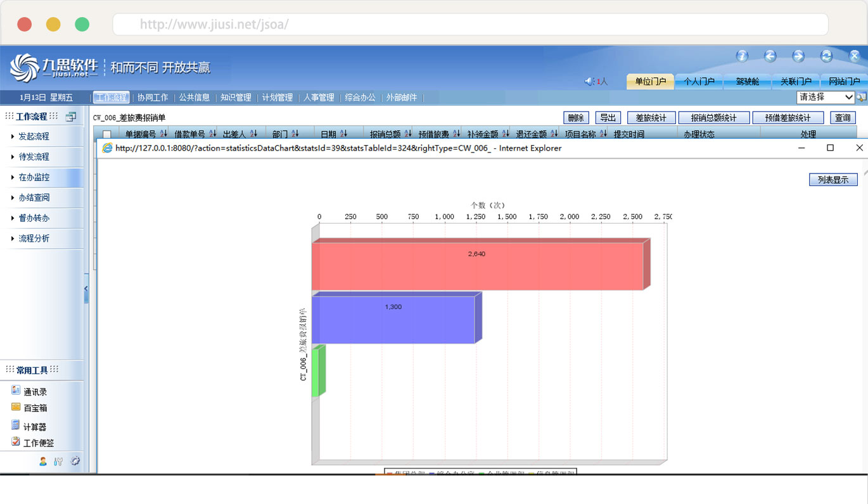868x504 pixels.
Task: Sort by 单据编号 column sort icon
Action: [163, 134]
